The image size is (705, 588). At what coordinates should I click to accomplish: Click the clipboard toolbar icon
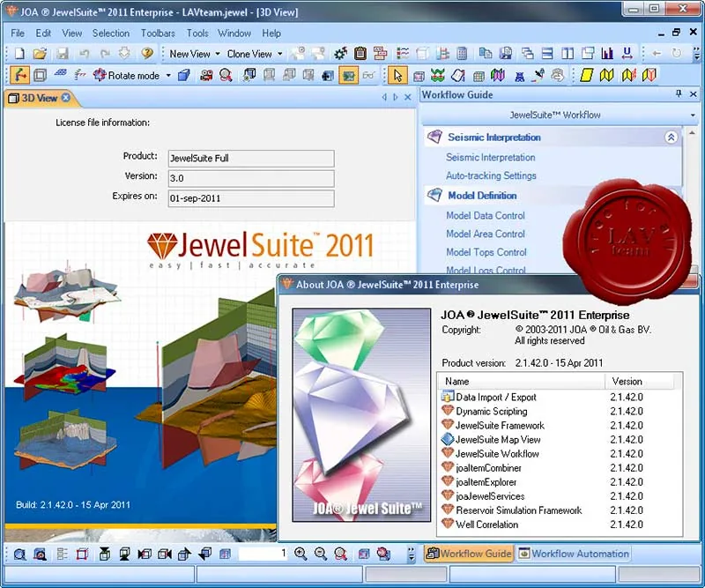coord(360,54)
